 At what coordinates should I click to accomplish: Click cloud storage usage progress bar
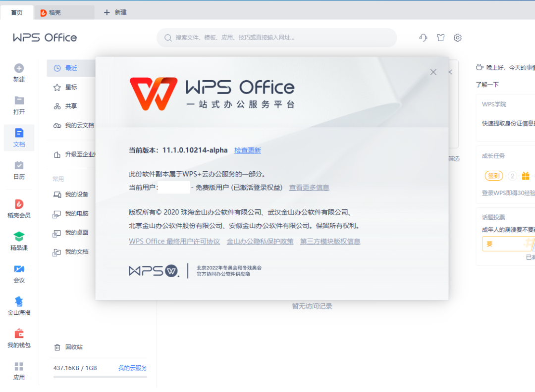pyautogui.click(x=100, y=377)
